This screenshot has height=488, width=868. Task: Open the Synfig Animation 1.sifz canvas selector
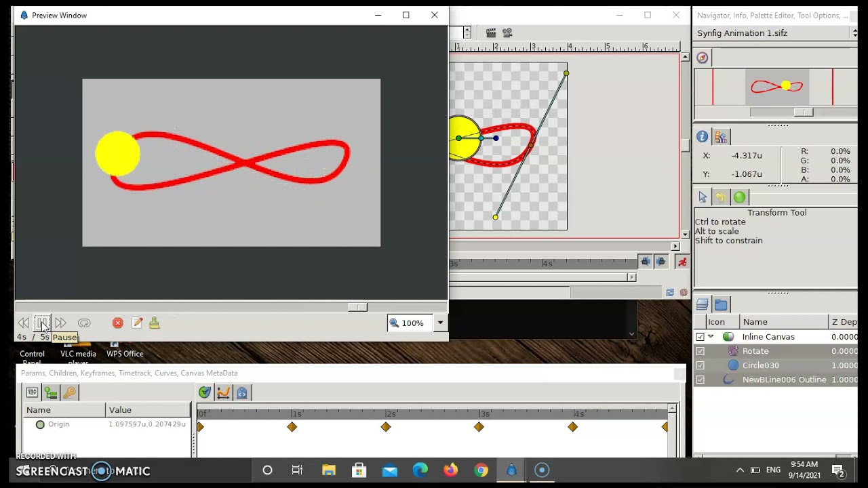[x=776, y=33]
